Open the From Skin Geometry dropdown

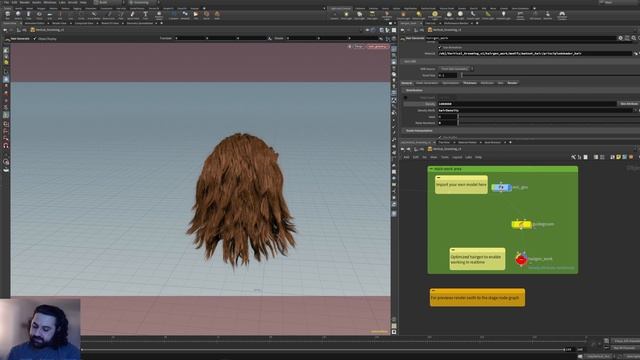[x=456, y=69]
